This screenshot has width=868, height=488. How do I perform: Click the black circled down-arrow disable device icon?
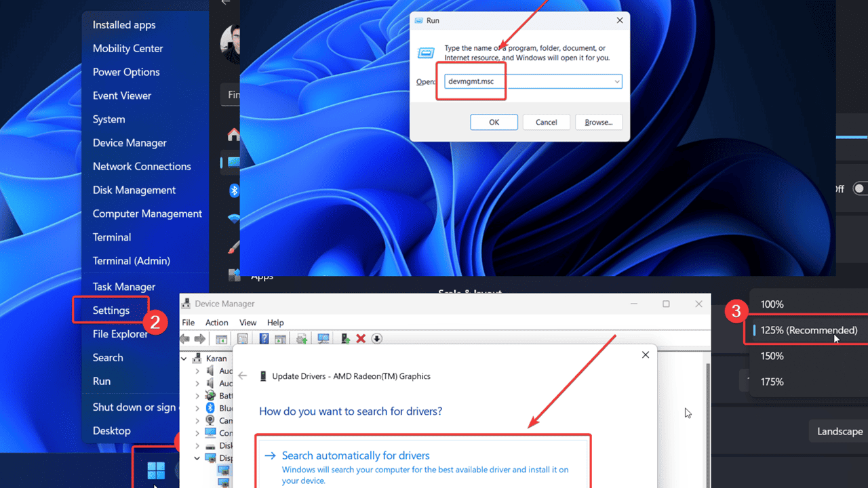pyautogui.click(x=377, y=339)
